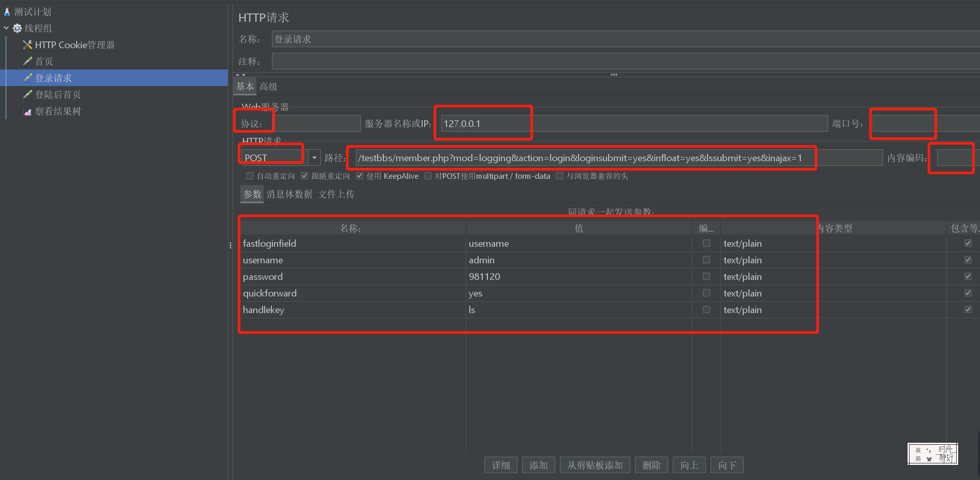Click the 端口号 port field

click(926, 123)
